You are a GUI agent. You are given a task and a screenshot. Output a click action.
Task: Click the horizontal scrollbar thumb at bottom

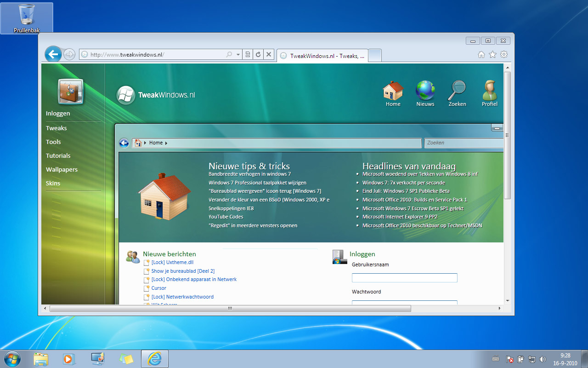point(230,309)
